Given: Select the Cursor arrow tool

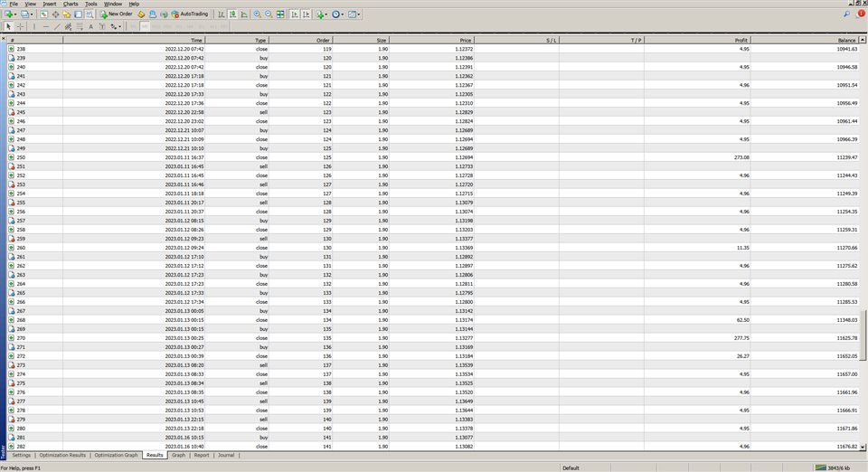Looking at the screenshot, I should (8, 26).
